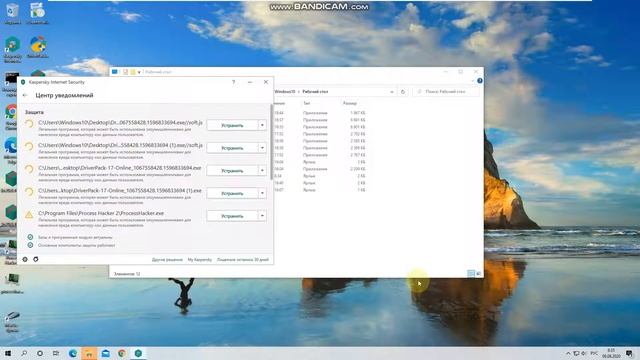Select ProcessHacker.exe path text
The width and height of the screenshot is (640, 360).
101,213
